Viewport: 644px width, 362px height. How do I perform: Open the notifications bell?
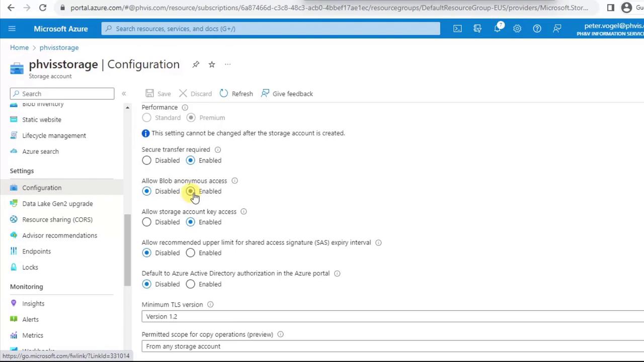498,29
